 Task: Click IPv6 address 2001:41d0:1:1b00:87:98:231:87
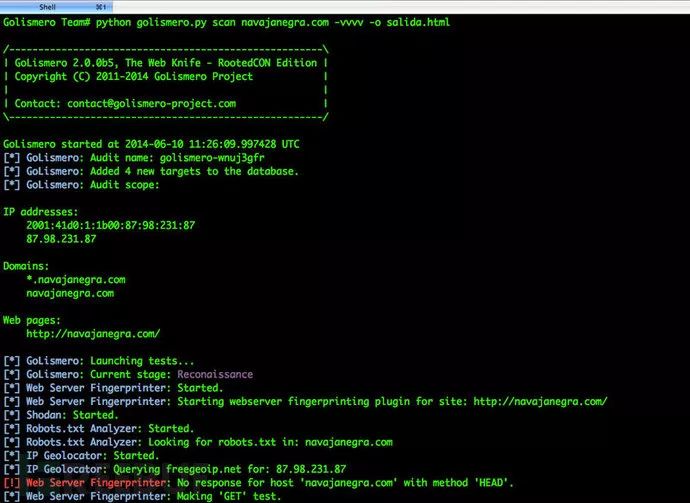click(110, 226)
